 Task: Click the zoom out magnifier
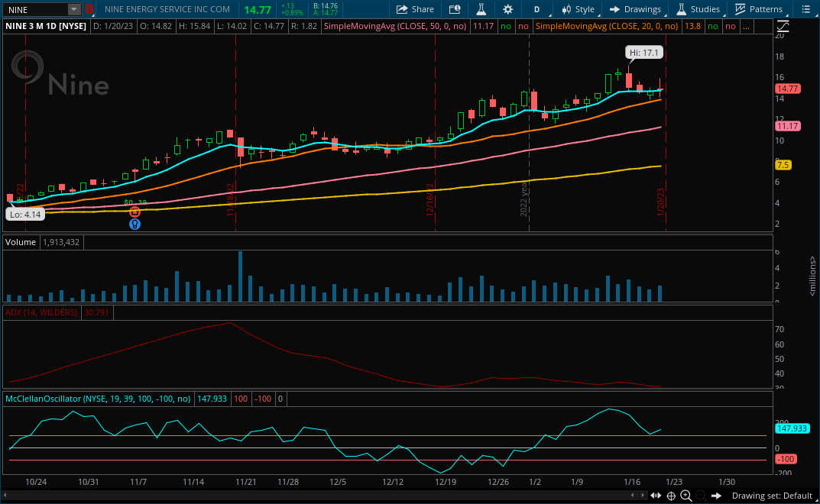pyautogui.click(x=701, y=496)
